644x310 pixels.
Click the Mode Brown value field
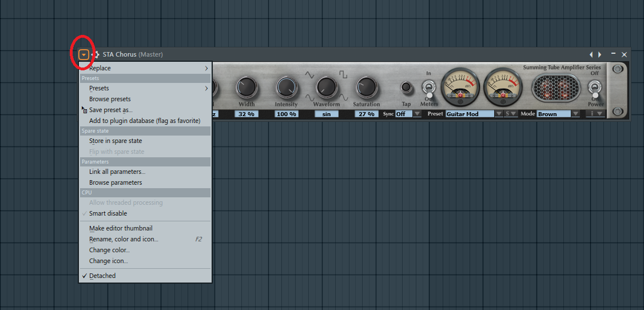point(554,114)
